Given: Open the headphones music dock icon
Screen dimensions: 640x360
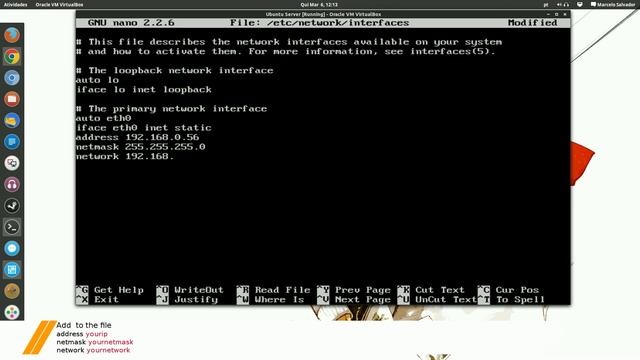Looking at the screenshot, I should [x=12, y=184].
